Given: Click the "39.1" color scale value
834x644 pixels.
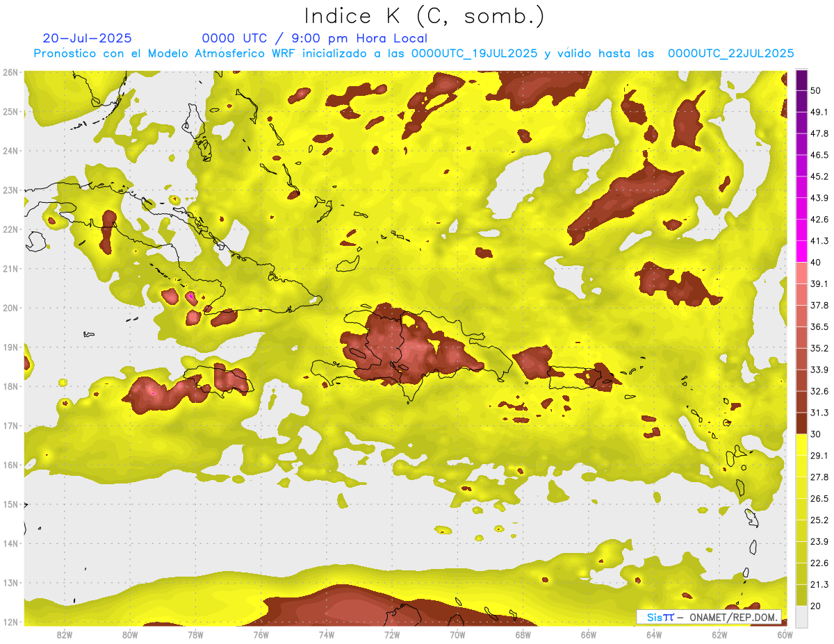Looking at the screenshot, I should pos(819,283).
